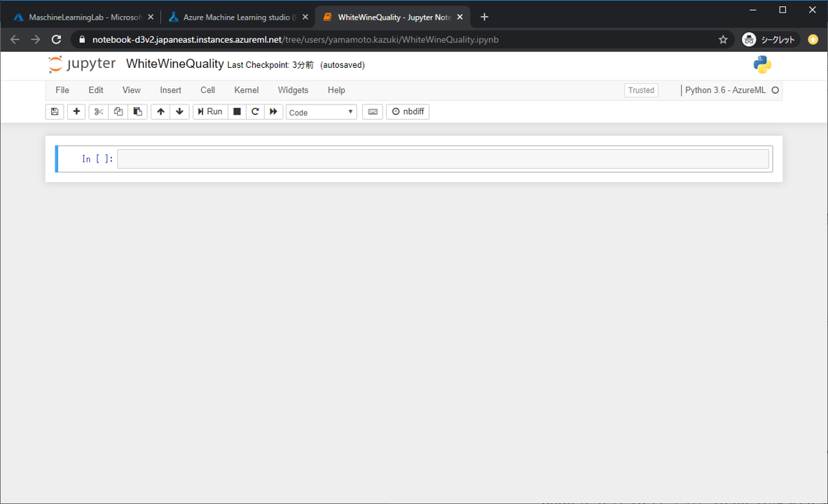The image size is (828, 504).
Task: Move selected cell up with arrow
Action: pos(161,112)
